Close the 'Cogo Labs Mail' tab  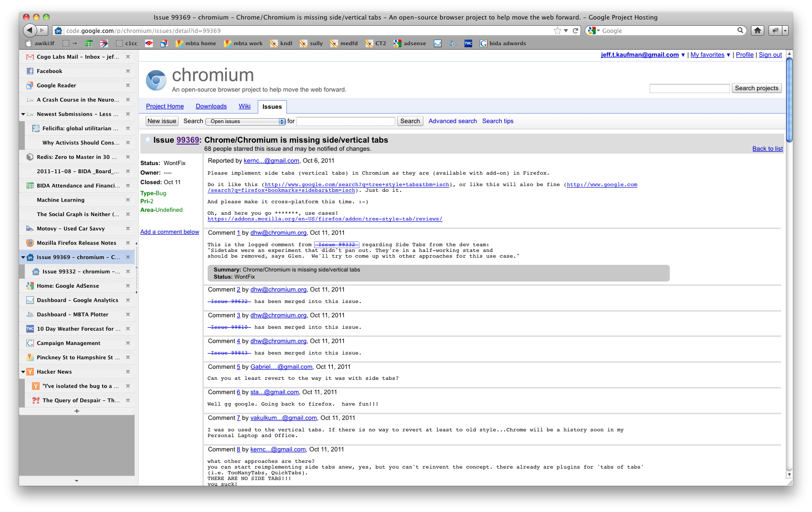[x=128, y=57]
